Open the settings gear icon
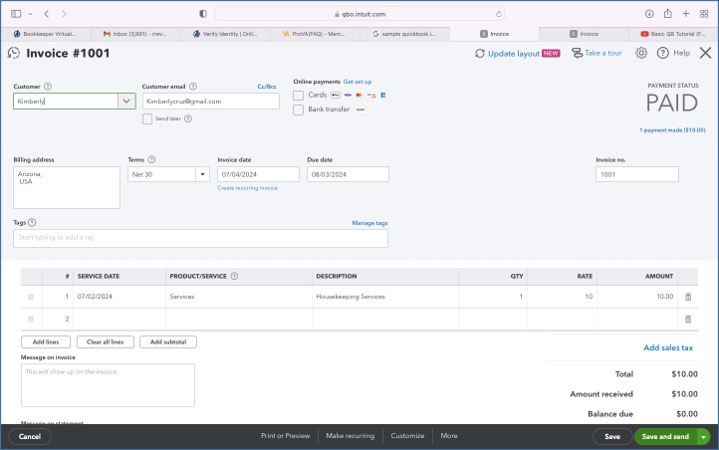719x450 pixels. [641, 53]
